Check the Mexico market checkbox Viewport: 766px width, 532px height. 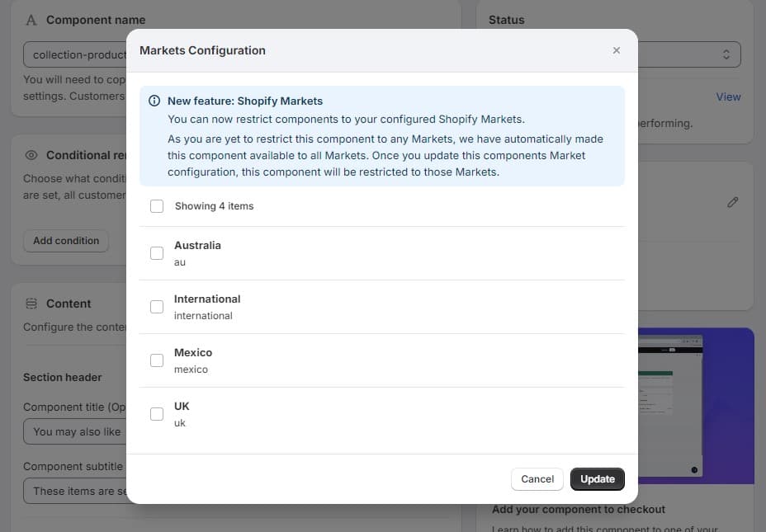pos(157,360)
